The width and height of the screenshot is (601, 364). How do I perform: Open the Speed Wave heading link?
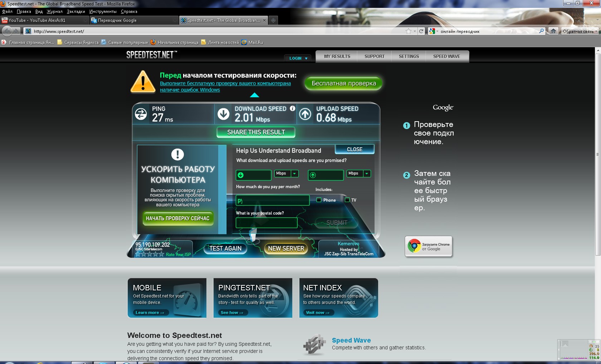coord(351,340)
